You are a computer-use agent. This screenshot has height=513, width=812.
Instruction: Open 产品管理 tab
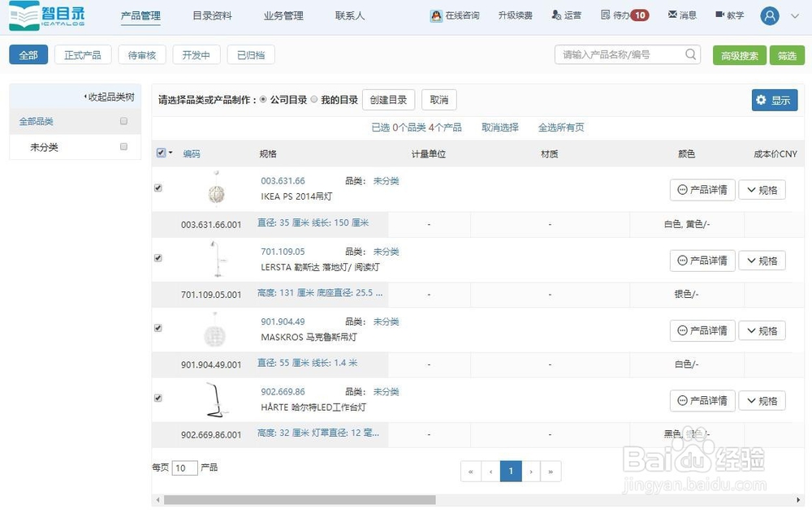coord(140,16)
